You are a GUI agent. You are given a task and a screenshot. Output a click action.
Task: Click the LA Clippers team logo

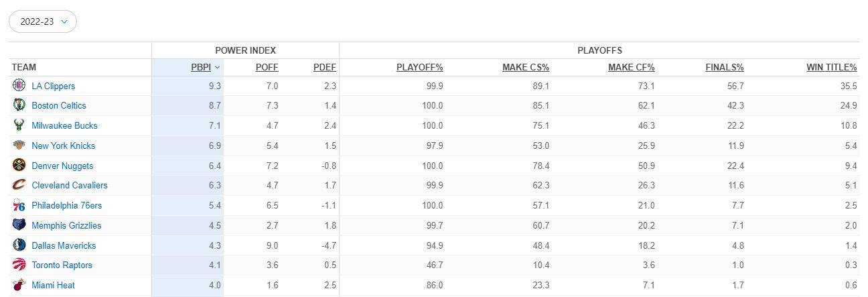coord(19,86)
